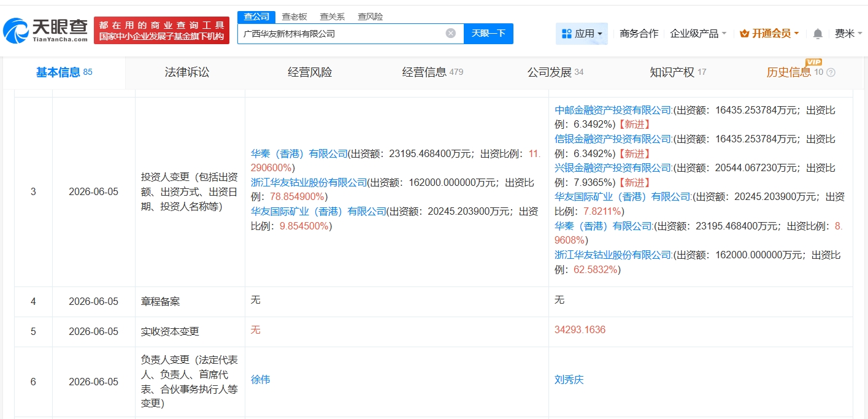This screenshot has width=868, height=419.
Task: Open 华友国际矿业（香港）有限公司 in the after-change column
Action: click(623, 197)
